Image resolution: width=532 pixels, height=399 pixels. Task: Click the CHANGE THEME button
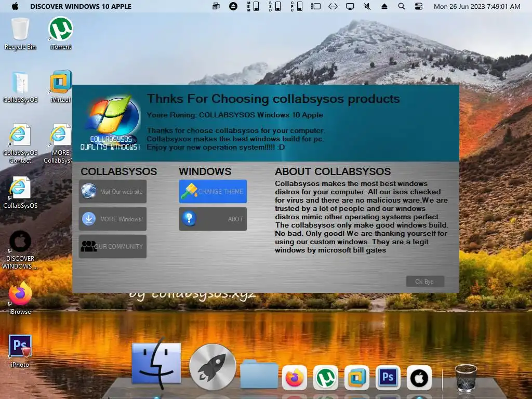[212, 191]
